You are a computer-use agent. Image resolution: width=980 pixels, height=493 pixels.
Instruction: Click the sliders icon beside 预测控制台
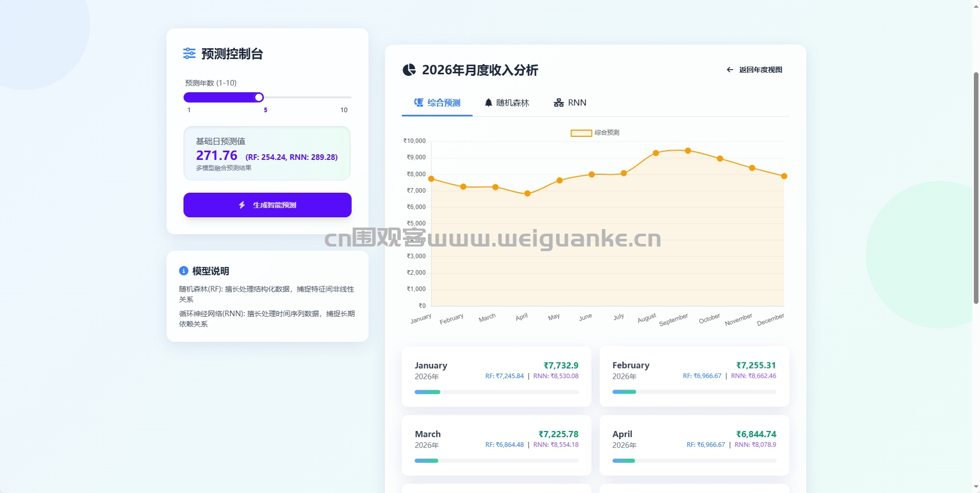(x=189, y=53)
